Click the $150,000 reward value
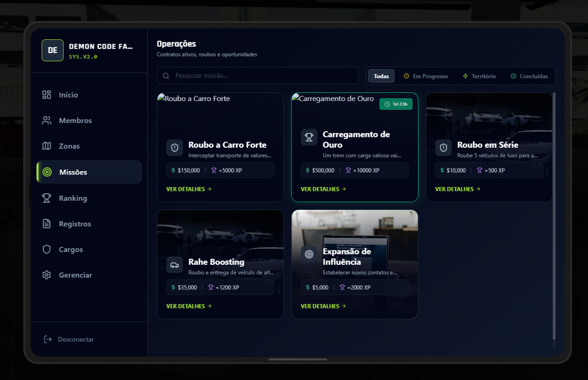The width and height of the screenshot is (588, 380). click(x=189, y=171)
